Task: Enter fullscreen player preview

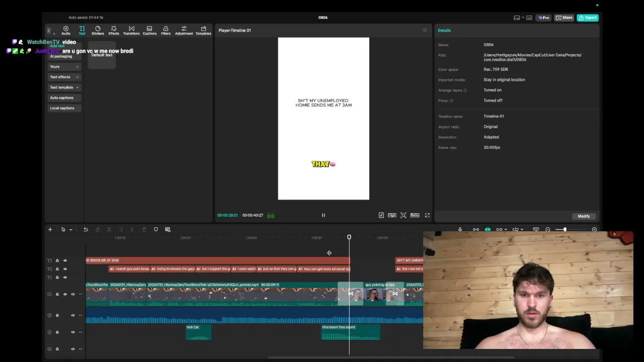Action: 427,215
